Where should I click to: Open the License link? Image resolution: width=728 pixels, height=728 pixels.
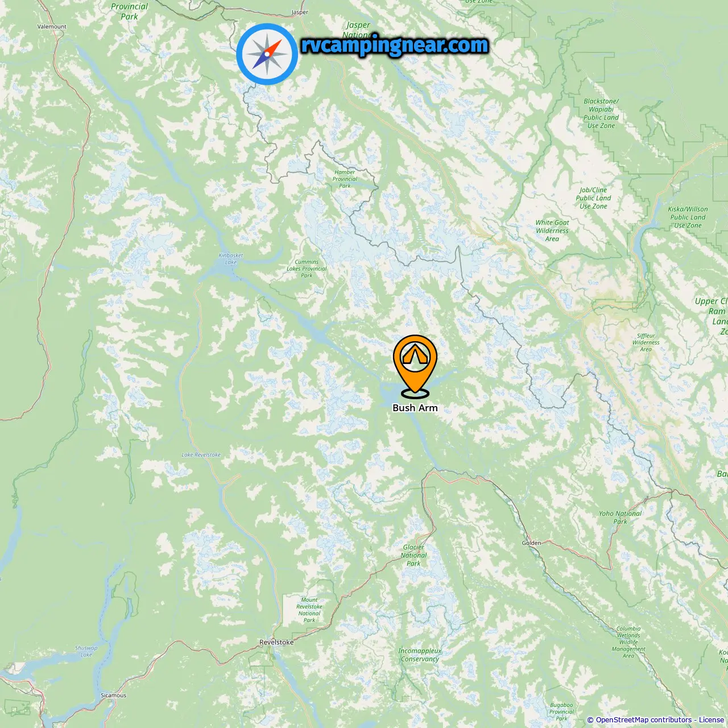pyautogui.click(x=712, y=720)
